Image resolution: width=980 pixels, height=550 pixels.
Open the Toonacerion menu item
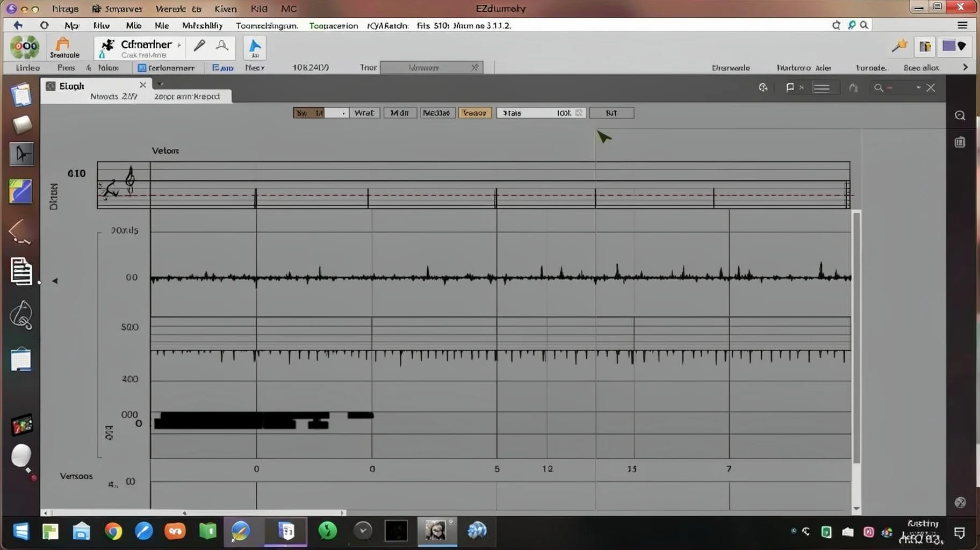[333, 25]
